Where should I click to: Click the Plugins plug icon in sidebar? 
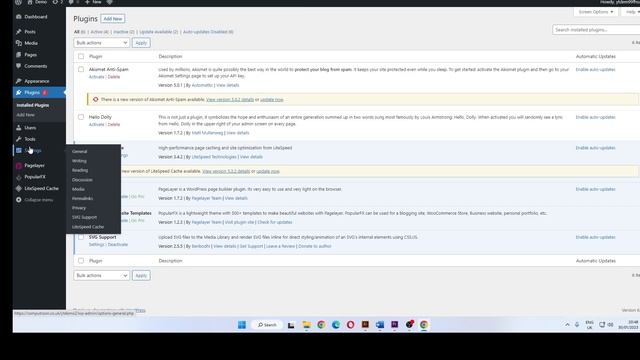click(x=18, y=93)
